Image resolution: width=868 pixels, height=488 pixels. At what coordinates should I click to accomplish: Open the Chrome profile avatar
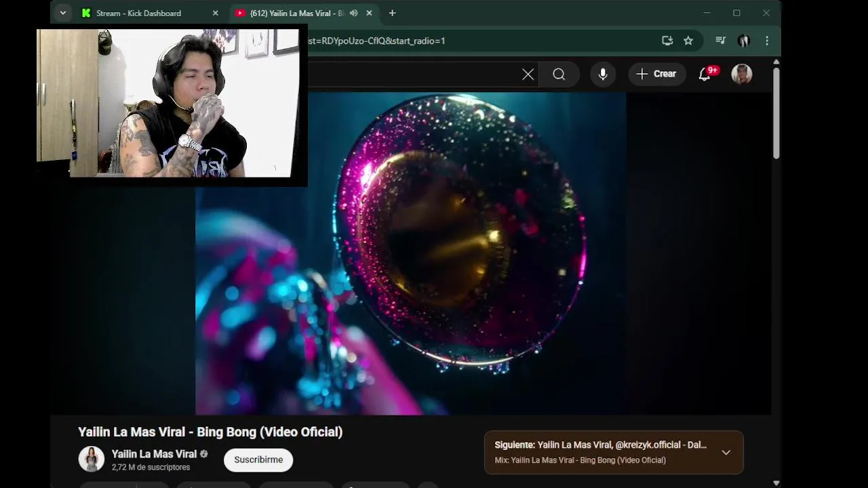(x=743, y=41)
